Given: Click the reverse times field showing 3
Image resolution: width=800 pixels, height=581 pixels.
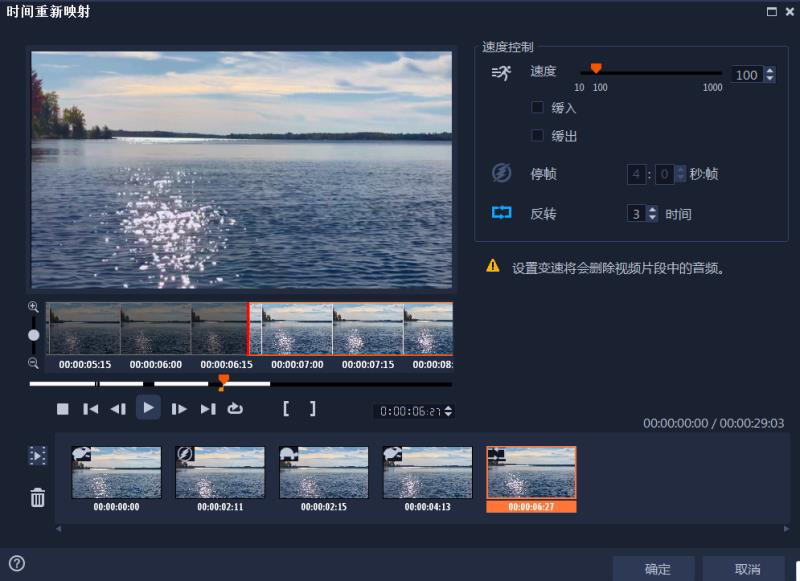Looking at the screenshot, I should coord(636,214).
